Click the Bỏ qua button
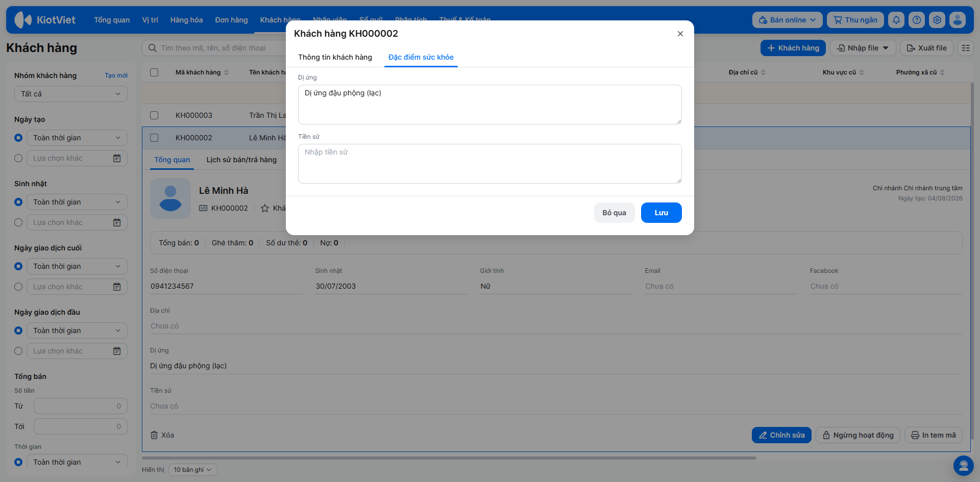The height and width of the screenshot is (482, 980). pos(615,213)
